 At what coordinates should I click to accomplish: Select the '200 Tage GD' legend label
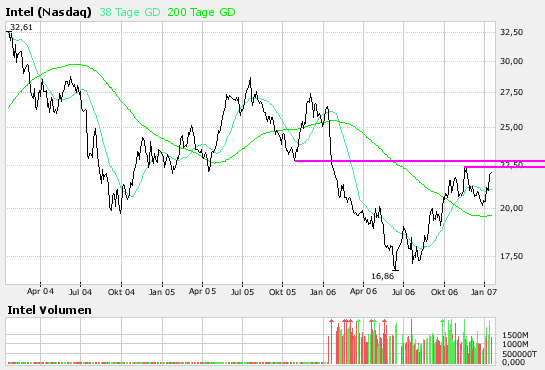(x=201, y=13)
